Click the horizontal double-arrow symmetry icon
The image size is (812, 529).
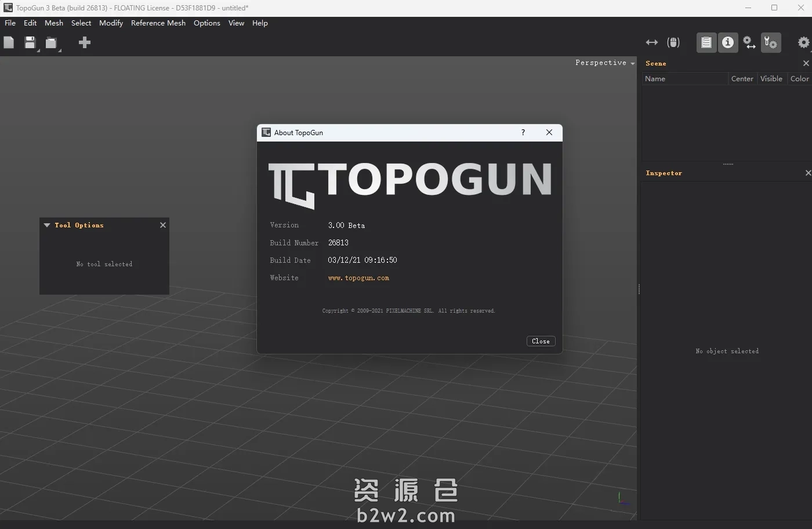[652, 42]
